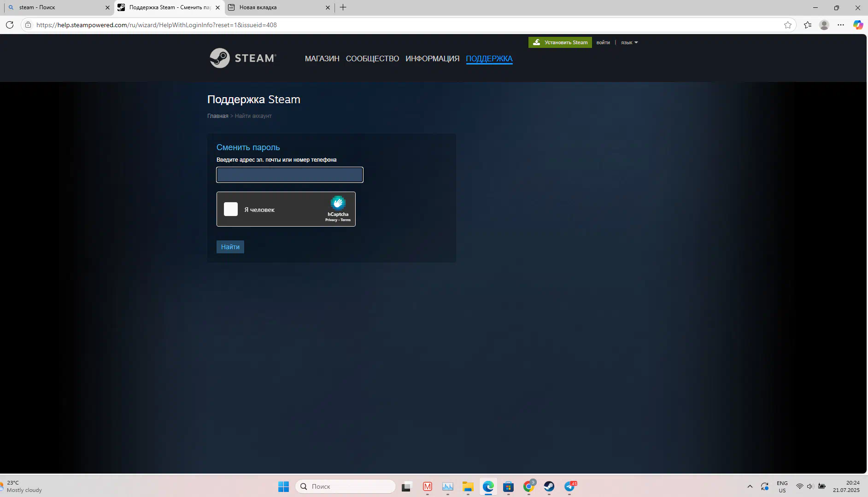This screenshot has height=497, width=868.
Task: Click the volume speaker tray icon
Action: pos(810,486)
